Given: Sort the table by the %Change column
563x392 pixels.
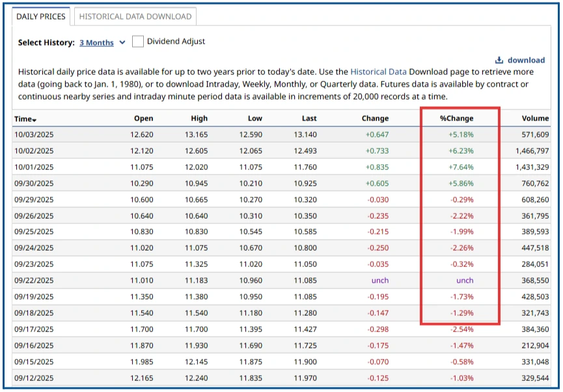Looking at the screenshot, I should pyautogui.click(x=456, y=119).
